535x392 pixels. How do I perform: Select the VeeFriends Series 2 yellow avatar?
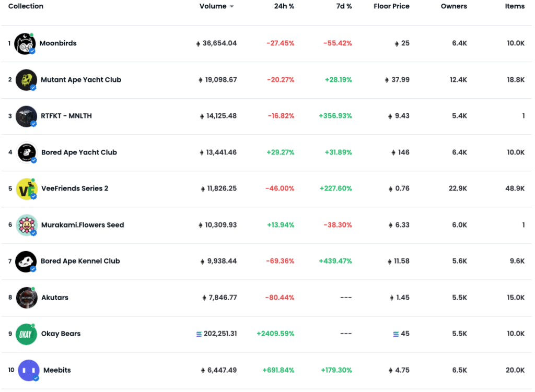pos(26,189)
